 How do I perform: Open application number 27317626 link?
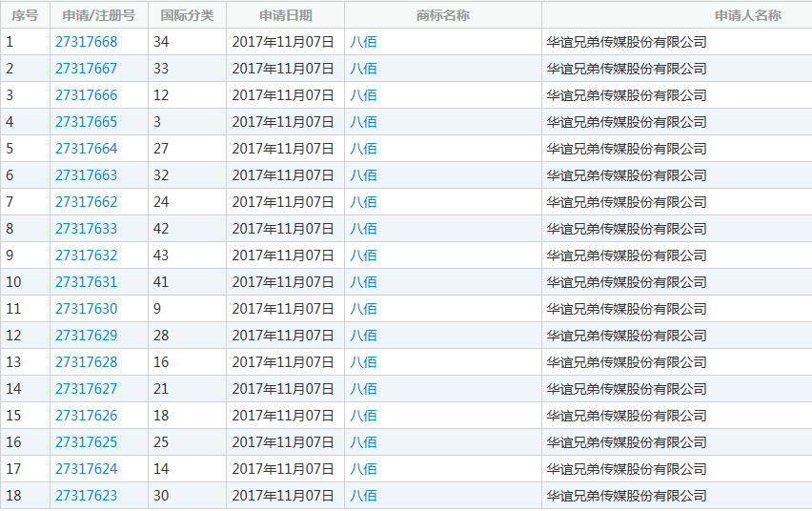point(86,416)
